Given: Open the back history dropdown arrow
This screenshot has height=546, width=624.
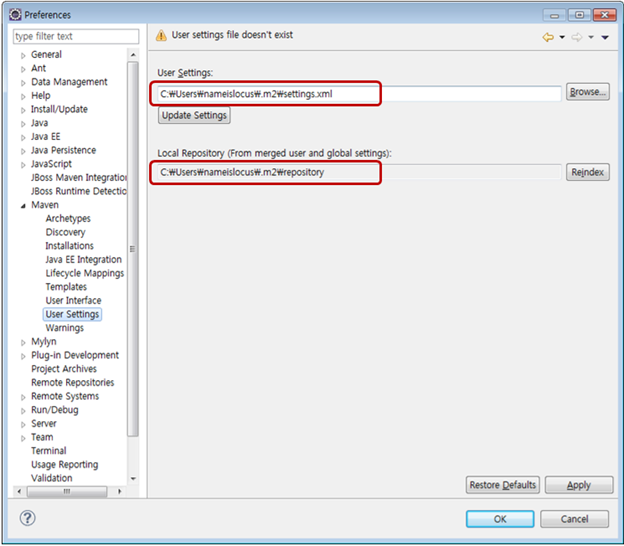Looking at the screenshot, I should pos(562,37).
